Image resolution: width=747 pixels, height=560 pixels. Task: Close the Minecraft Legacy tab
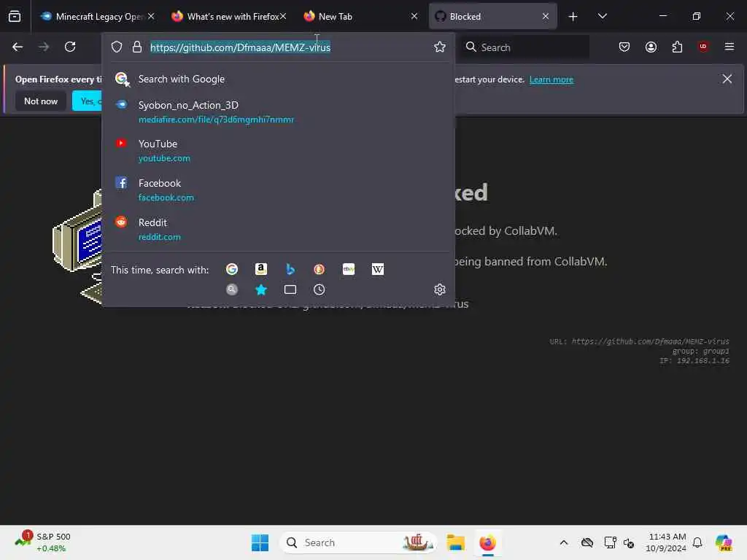pos(151,16)
